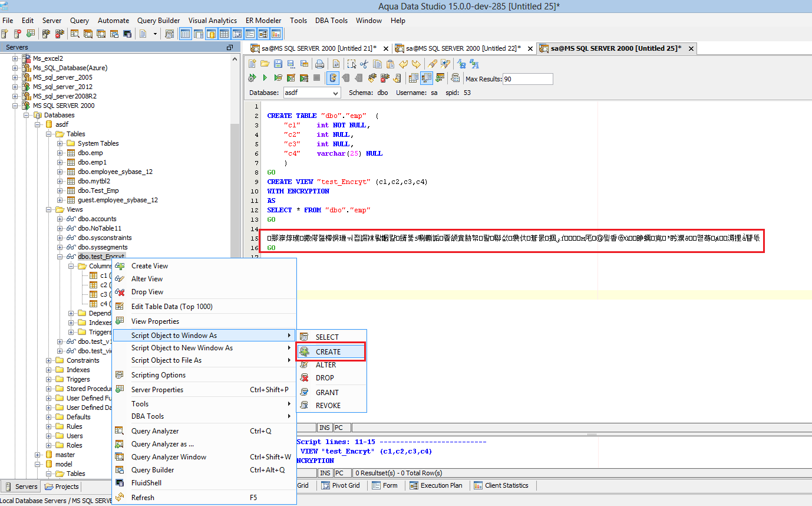Click the disconnect icon with red badge in editor toolbar

[385, 78]
